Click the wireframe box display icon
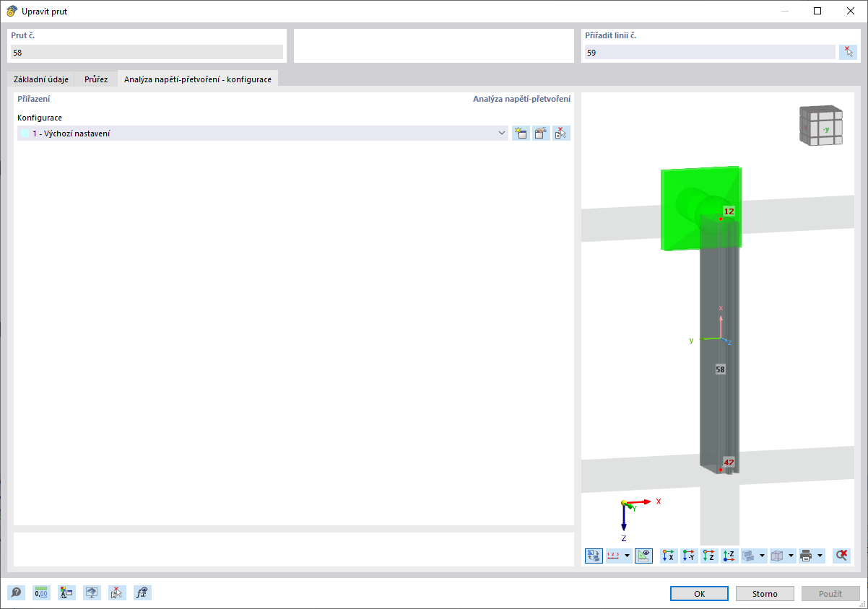 778,556
